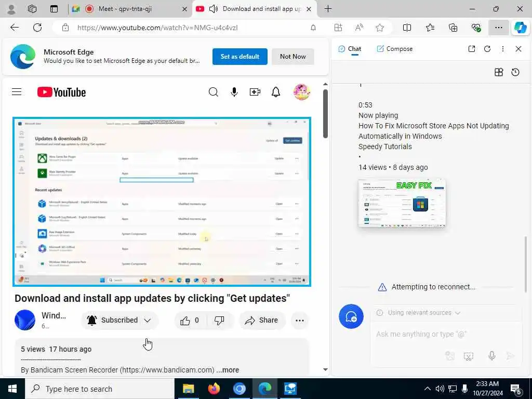This screenshot has width=532, height=399.
Task: Dismiss the prompt with Not Now
Action: pyautogui.click(x=293, y=56)
